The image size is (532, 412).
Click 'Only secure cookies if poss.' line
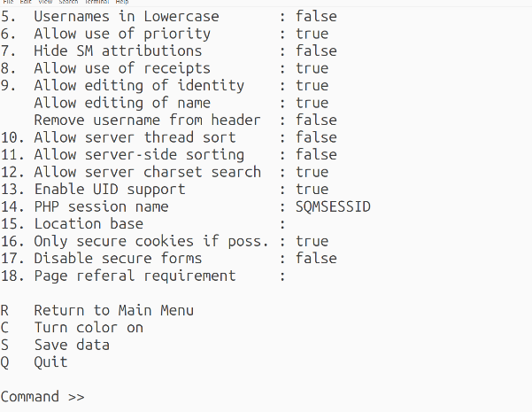pos(165,241)
